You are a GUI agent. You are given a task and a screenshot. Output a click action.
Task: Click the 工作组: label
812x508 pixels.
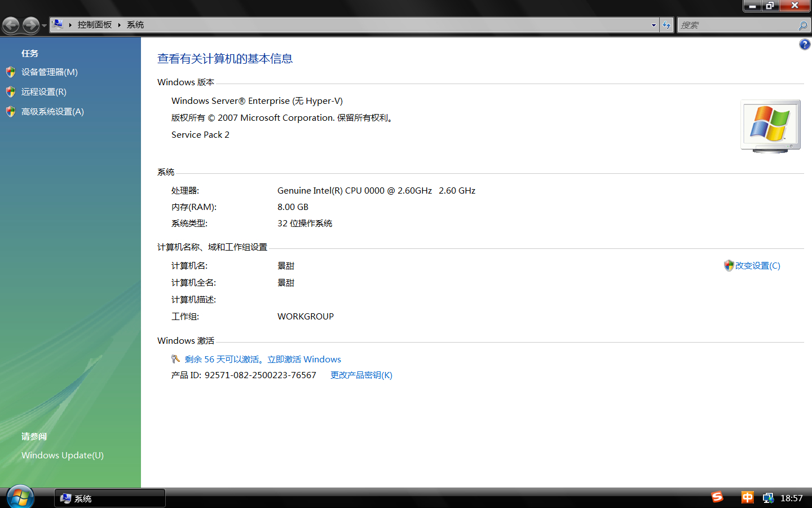[185, 317]
